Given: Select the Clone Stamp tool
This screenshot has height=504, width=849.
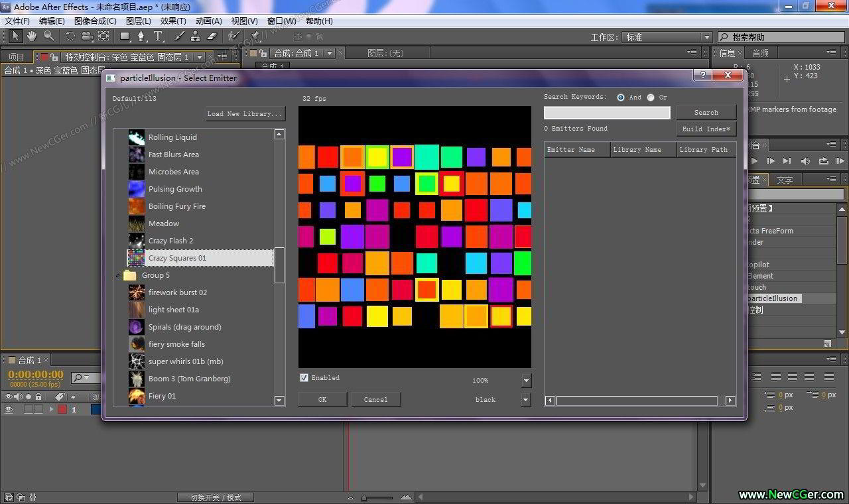Looking at the screenshot, I should pyautogui.click(x=196, y=36).
